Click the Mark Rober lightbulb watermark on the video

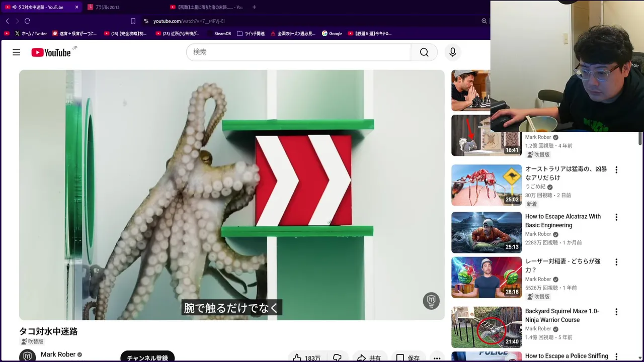click(431, 301)
